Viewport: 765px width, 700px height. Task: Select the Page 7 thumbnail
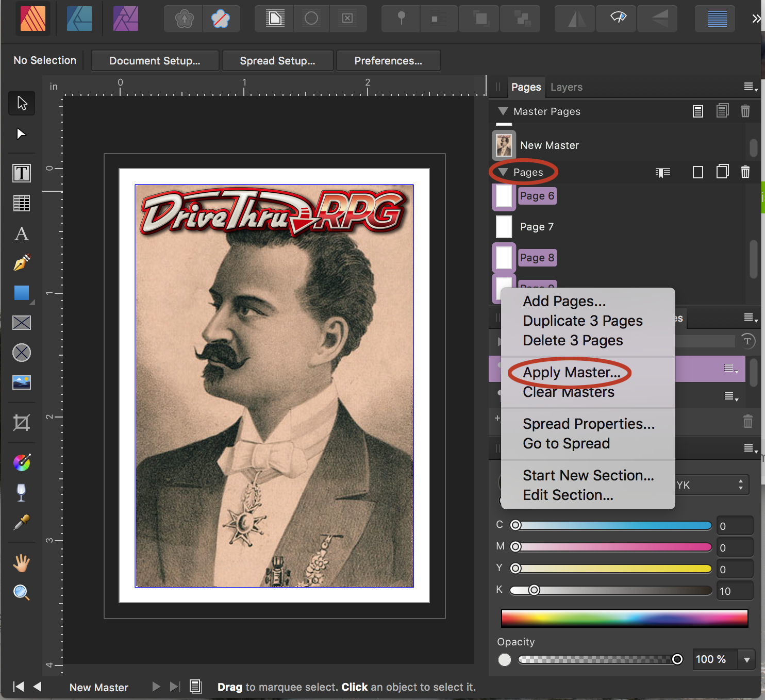[x=504, y=227]
